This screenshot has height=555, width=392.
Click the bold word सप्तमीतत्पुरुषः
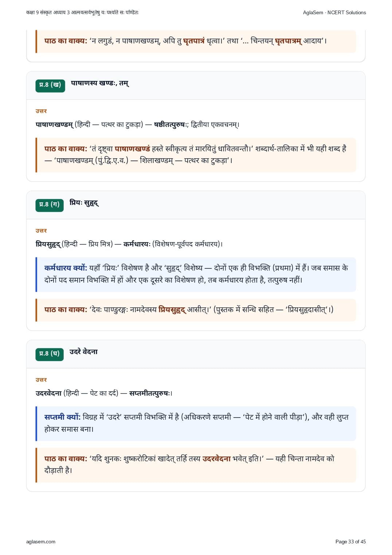[x=150, y=393]
